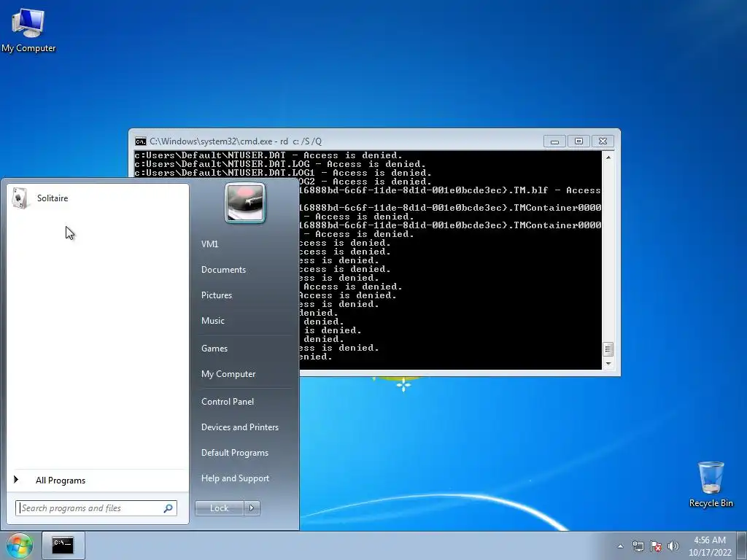Open Devices and Printers
This screenshot has width=747, height=560.
point(245,427)
